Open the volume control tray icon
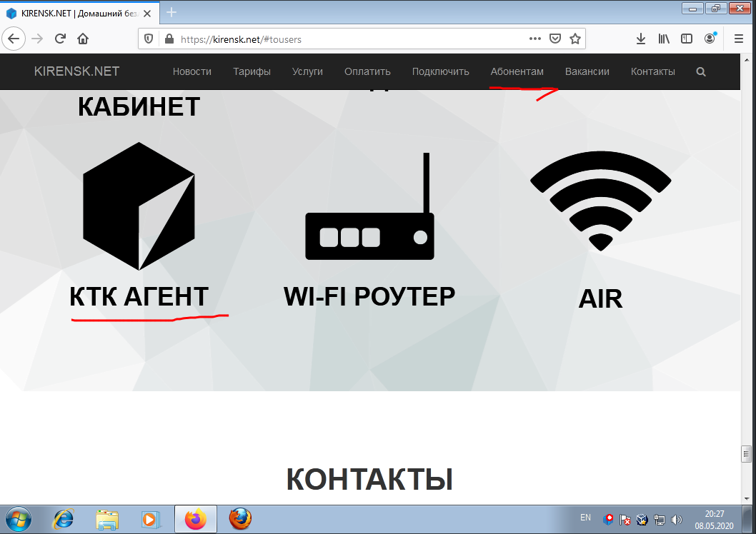The image size is (756, 534). pyautogui.click(x=677, y=520)
